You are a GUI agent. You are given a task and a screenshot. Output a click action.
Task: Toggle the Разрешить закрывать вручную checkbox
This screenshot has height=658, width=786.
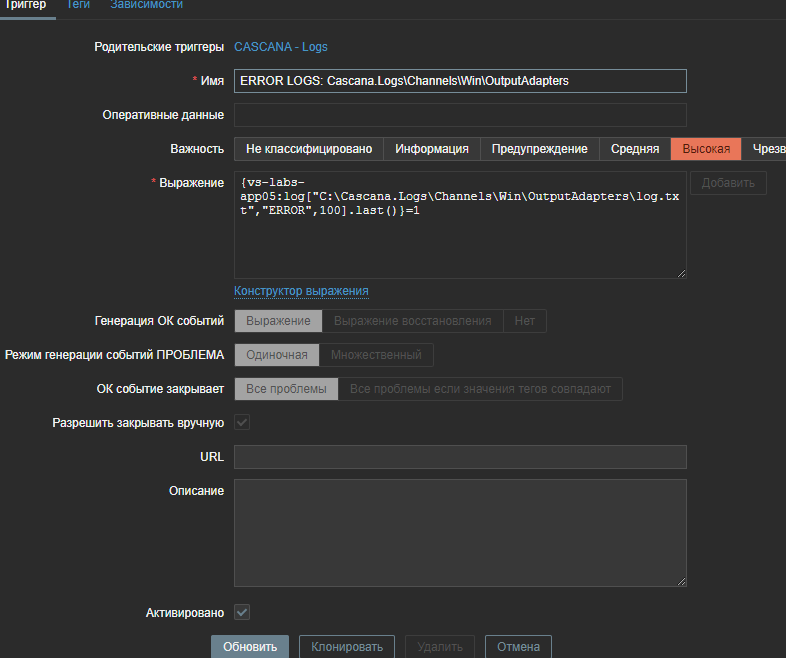242,423
